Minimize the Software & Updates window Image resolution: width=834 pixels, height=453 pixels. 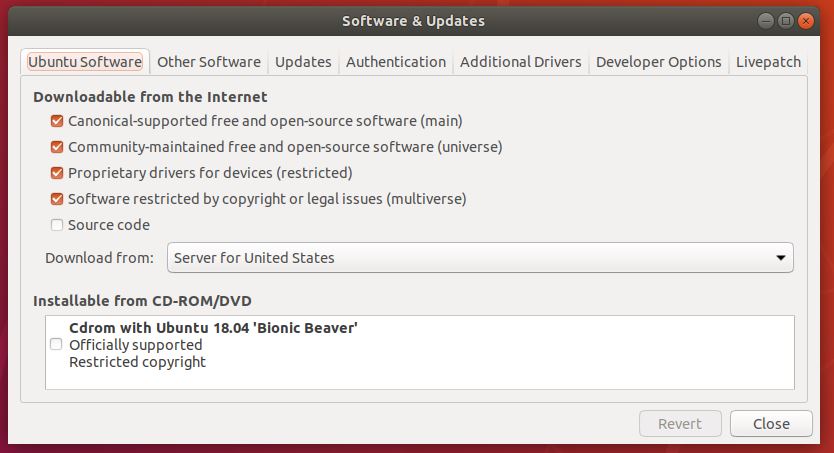click(x=766, y=21)
